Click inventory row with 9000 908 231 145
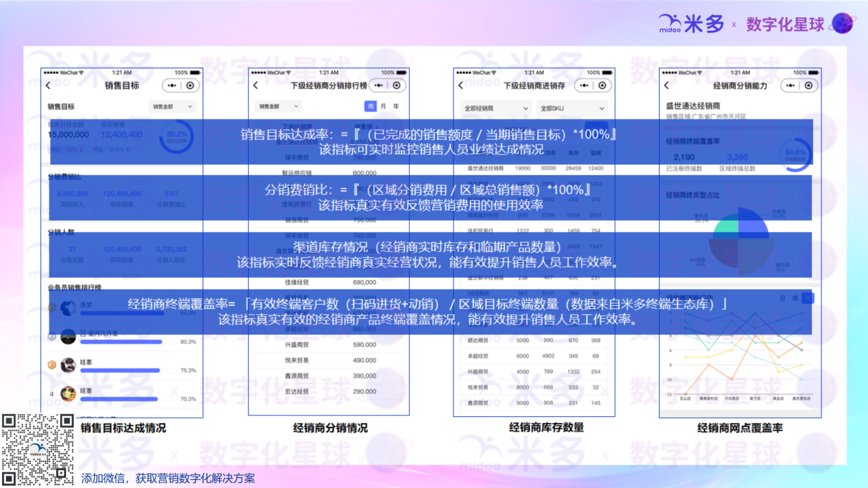 (x=534, y=403)
